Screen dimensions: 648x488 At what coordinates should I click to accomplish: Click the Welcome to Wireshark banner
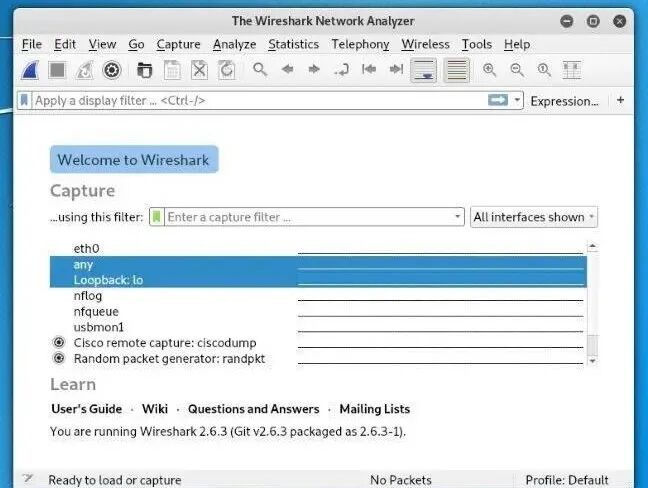coord(134,159)
